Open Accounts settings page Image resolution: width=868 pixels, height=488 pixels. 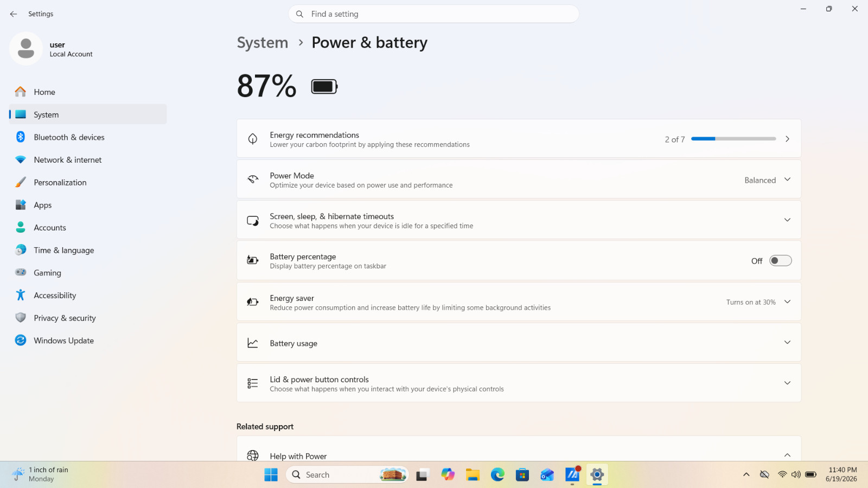[x=88, y=228]
